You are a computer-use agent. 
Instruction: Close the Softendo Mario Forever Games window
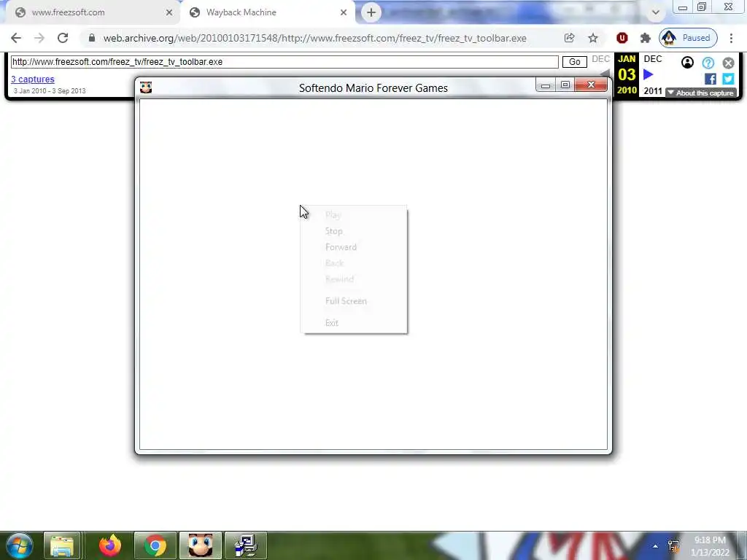coord(591,85)
